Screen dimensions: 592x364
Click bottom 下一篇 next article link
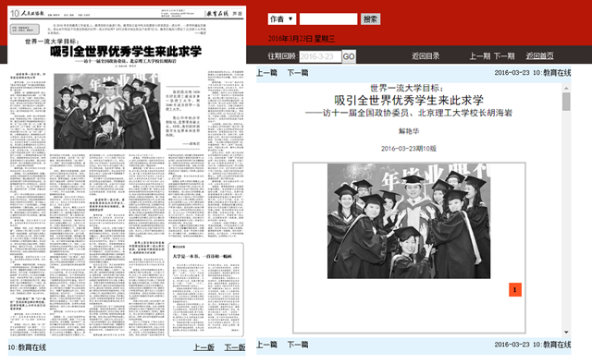point(298,345)
